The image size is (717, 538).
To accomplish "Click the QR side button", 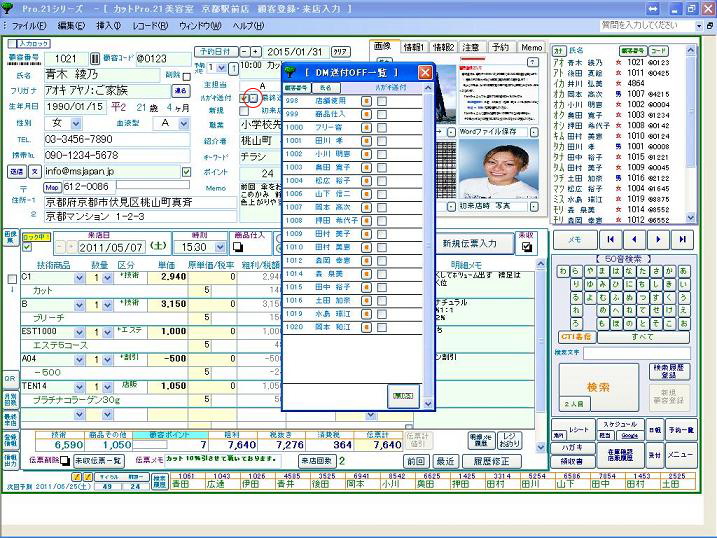I will [x=10, y=379].
